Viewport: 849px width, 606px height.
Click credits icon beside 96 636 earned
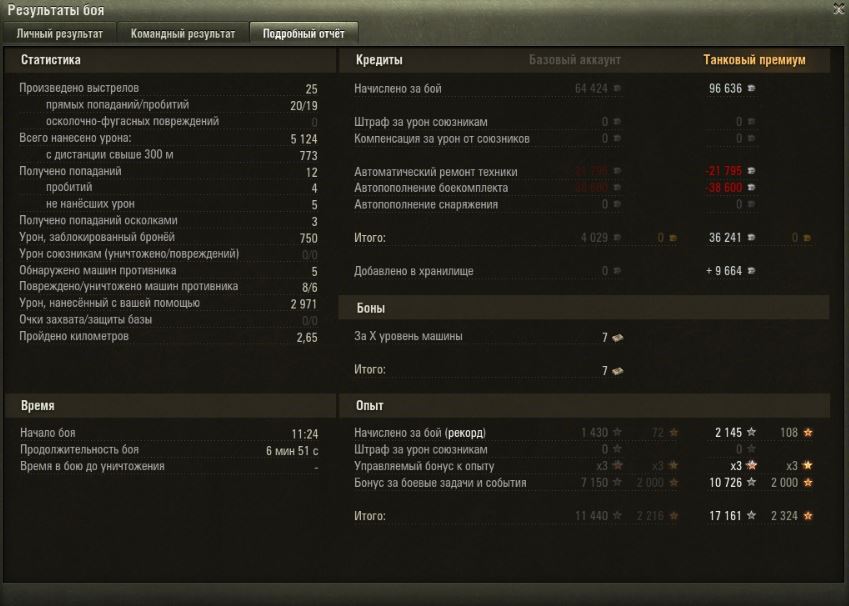pyautogui.click(x=752, y=88)
